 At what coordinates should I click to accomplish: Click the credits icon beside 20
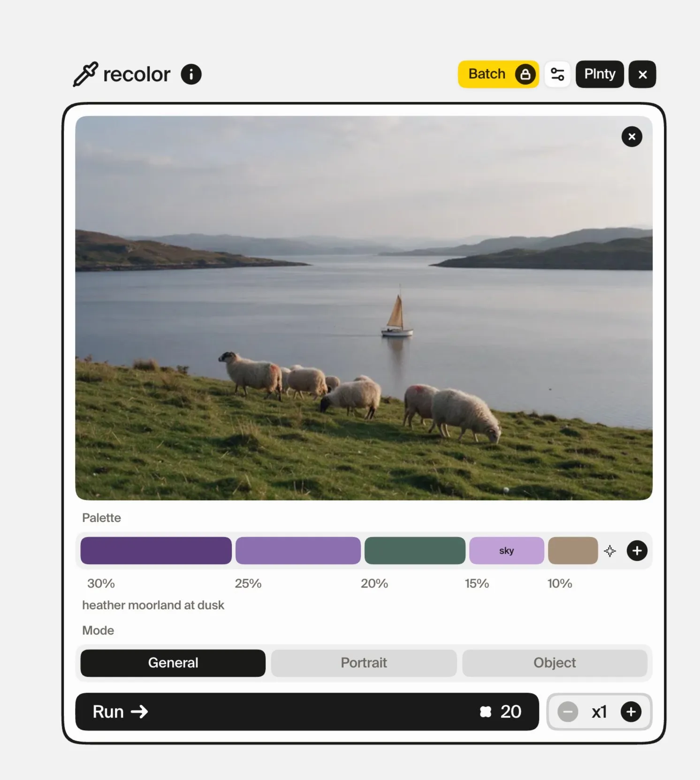[486, 712]
